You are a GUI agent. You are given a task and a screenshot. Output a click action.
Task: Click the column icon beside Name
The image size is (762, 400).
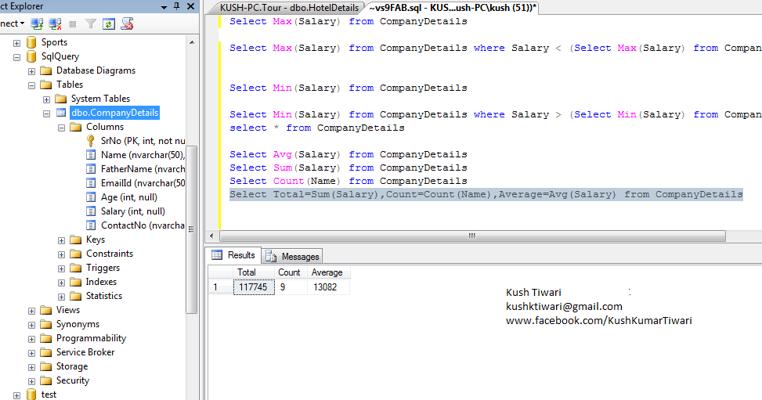pyautogui.click(x=90, y=155)
